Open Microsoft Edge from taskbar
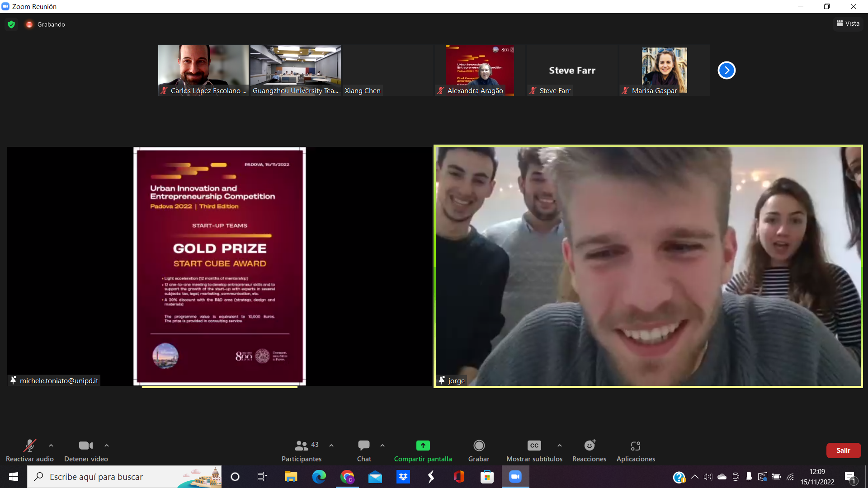Image resolution: width=868 pixels, height=488 pixels. coord(319,477)
